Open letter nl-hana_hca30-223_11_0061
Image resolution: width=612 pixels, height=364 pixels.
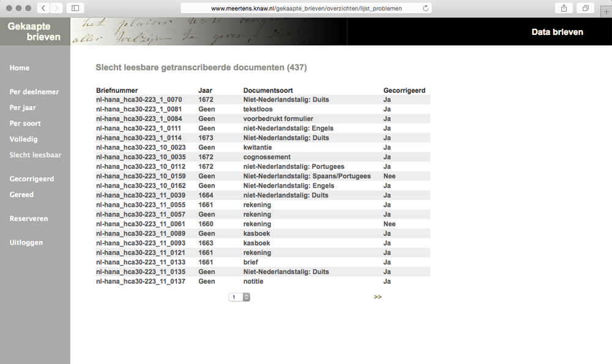point(140,224)
